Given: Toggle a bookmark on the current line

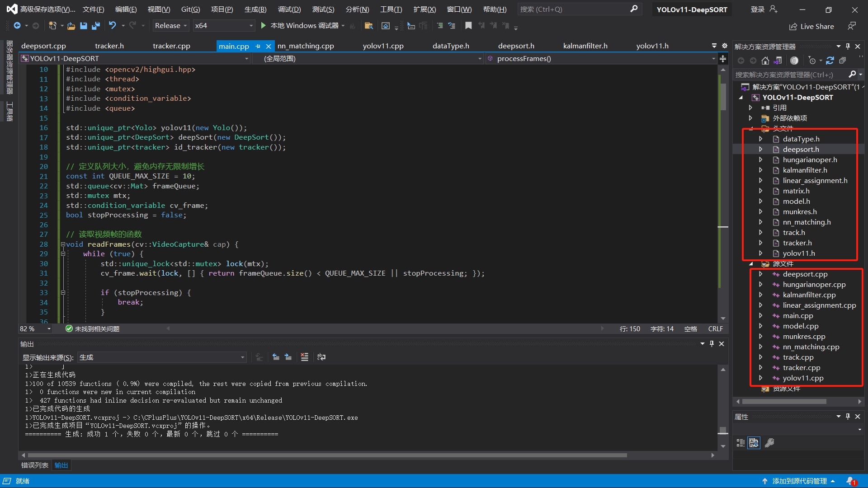Looking at the screenshot, I should coord(468,26).
